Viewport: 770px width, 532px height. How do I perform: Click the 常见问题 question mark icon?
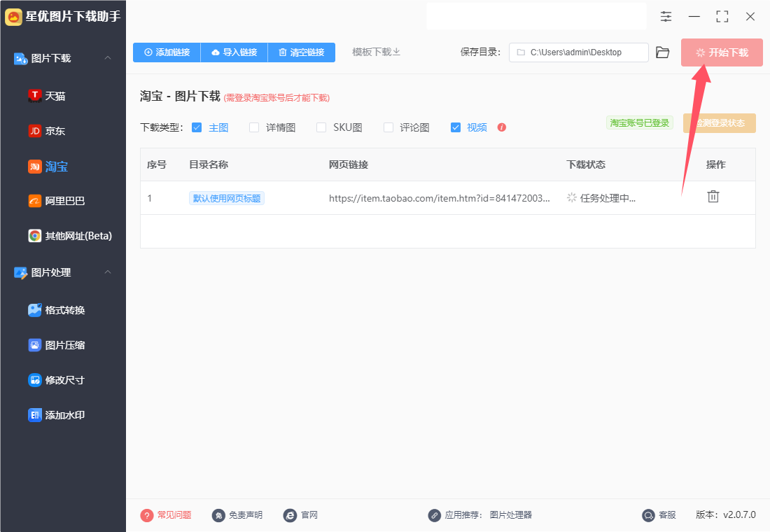pyautogui.click(x=147, y=515)
